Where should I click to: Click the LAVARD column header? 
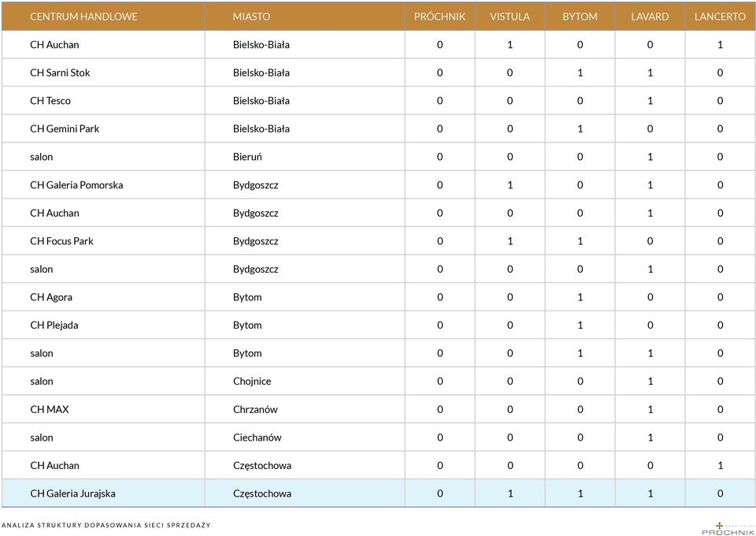click(650, 17)
